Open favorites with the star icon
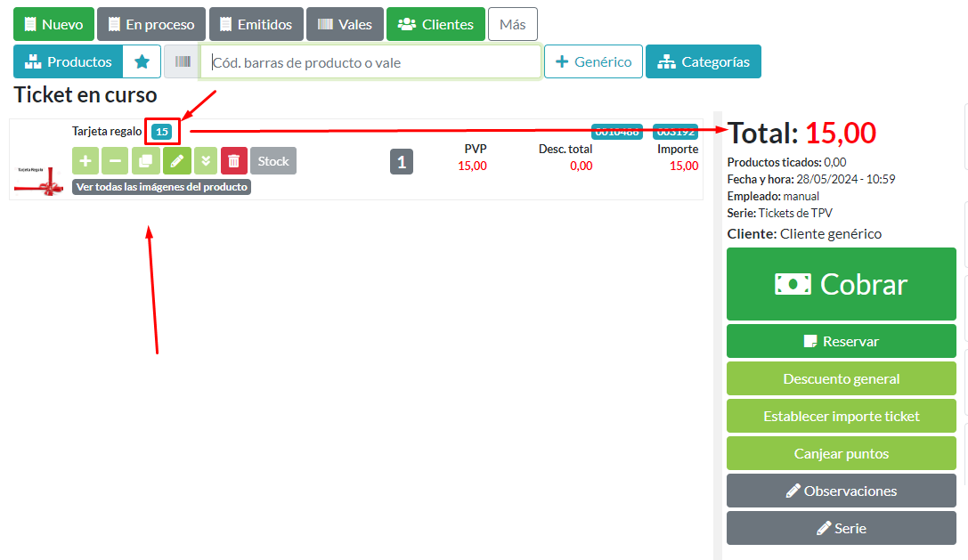The image size is (968, 560). 142,62
